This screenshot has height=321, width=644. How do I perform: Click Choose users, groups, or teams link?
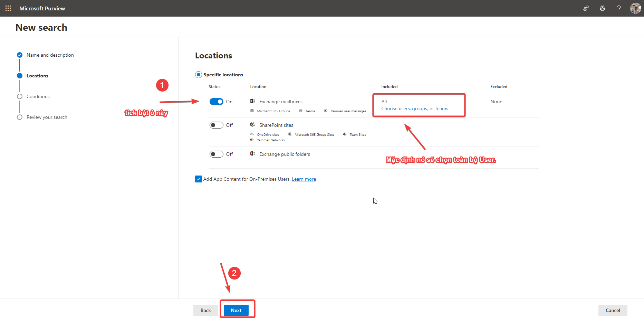(414, 108)
